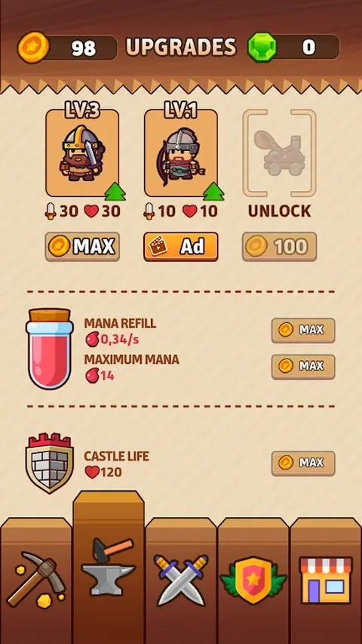Open the mining pickaxe tab
The height and width of the screenshot is (644, 362).
(x=36, y=580)
